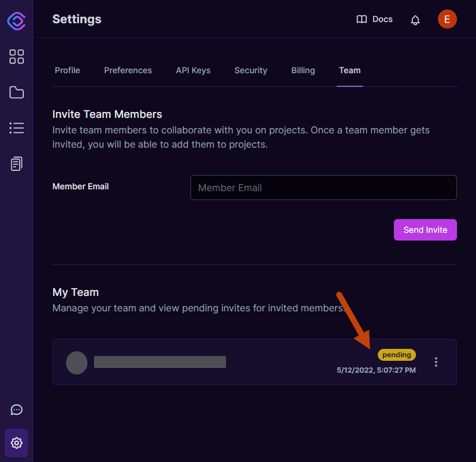Select the settings gear icon
Image resolution: width=476 pixels, height=462 pixels.
[x=17, y=443]
